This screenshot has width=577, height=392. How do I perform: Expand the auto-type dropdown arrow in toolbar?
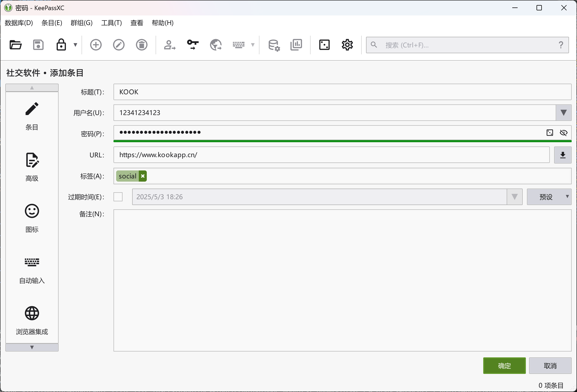[x=253, y=45]
